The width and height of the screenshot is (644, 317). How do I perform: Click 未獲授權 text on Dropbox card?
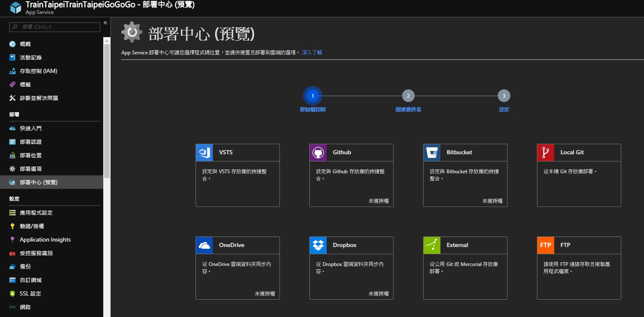tap(378, 294)
